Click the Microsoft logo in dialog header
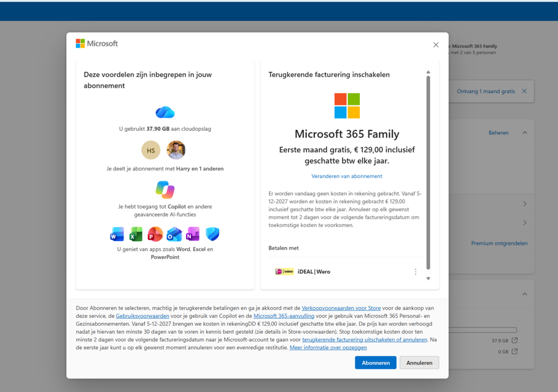 click(97, 44)
